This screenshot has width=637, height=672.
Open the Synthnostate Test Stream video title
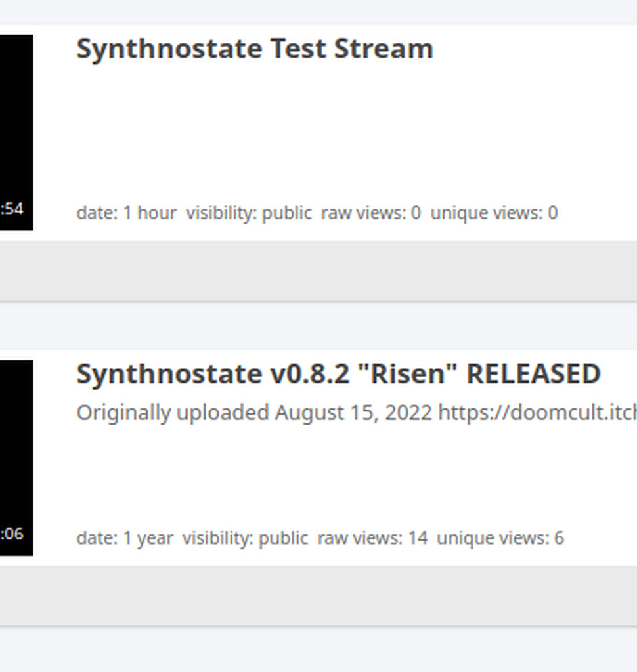[255, 49]
